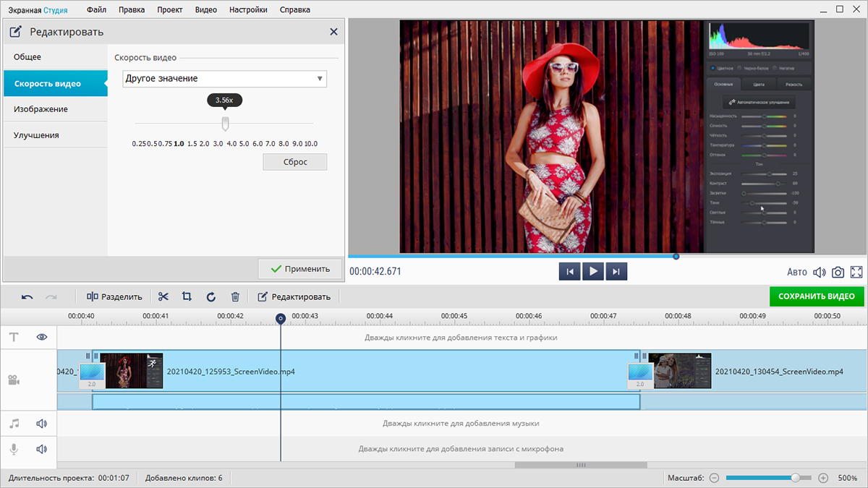The height and width of the screenshot is (488, 868).
Task: Open the Файл menu
Action: 98,10
